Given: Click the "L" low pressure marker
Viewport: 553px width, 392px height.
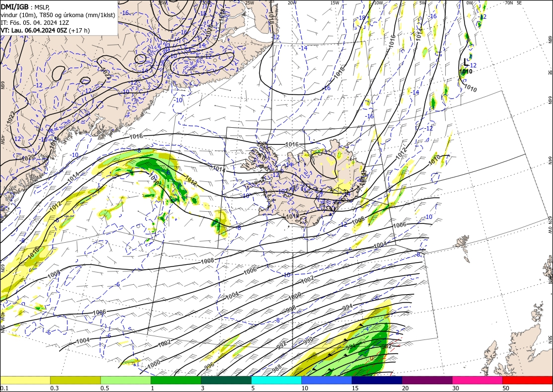Looking at the screenshot, I should coord(466,62).
